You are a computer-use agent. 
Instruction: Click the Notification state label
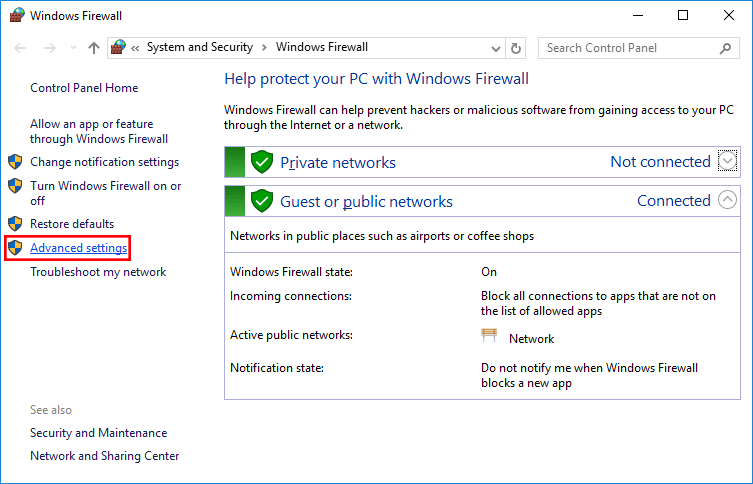277,368
